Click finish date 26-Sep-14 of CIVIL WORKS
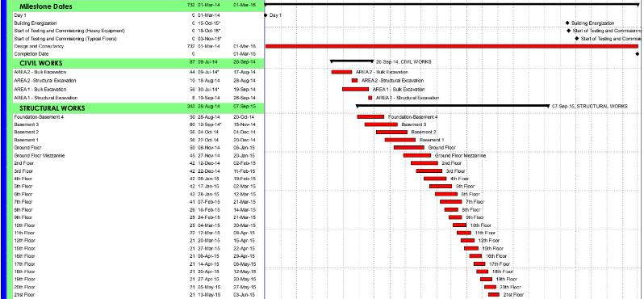Viewport: 644px width, 299px height. click(x=245, y=61)
